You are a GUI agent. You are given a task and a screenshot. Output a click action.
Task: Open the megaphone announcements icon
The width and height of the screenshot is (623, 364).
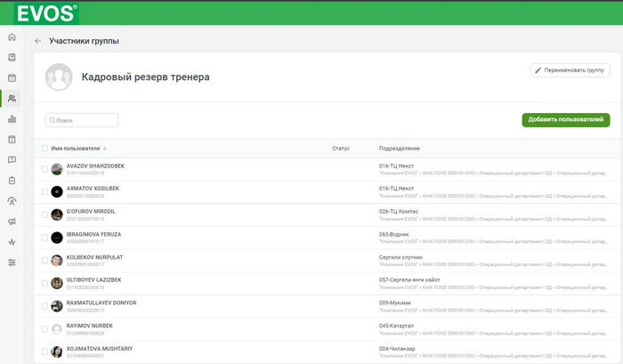(12, 221)
